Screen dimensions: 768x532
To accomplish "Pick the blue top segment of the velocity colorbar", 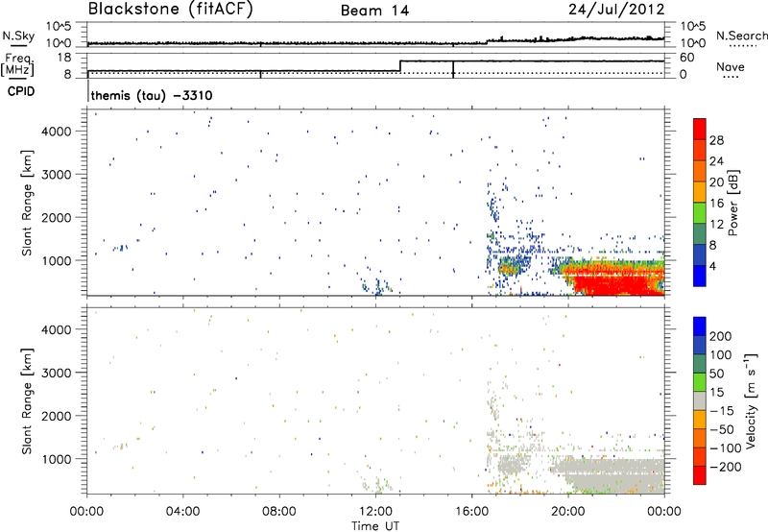I will [700, 326].
